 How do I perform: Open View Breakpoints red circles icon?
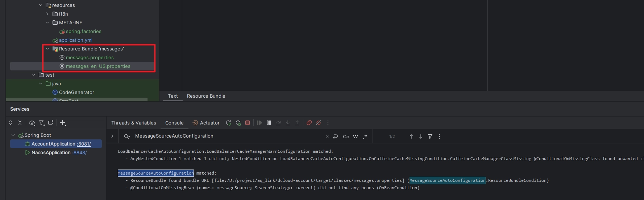(x=309, y=123)
